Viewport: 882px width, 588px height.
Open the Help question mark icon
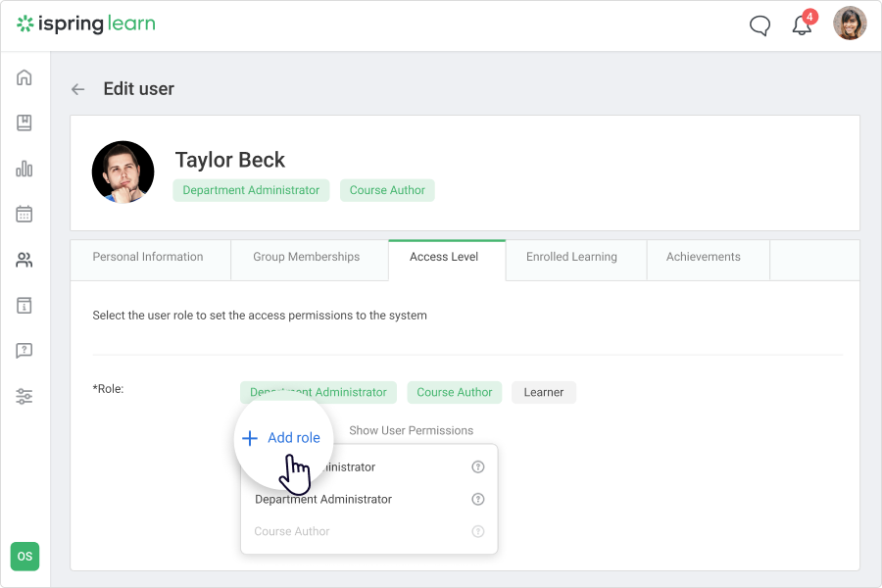(24, 351)
